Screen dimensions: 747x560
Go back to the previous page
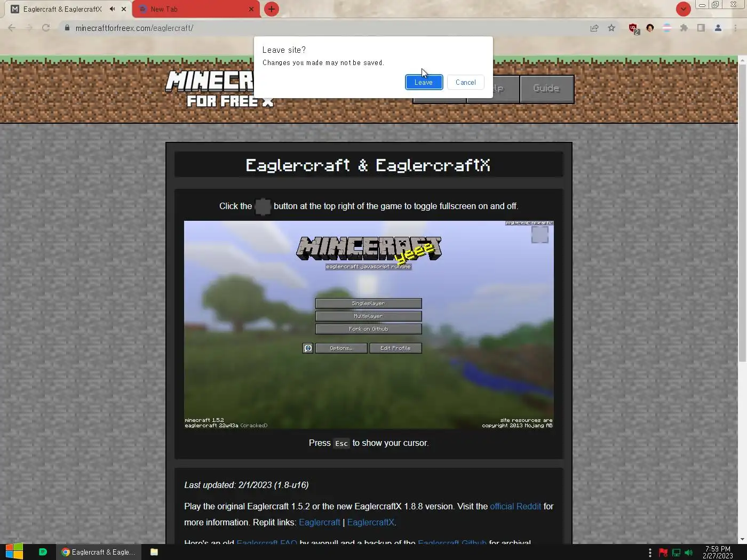click(x=12, y=28)
